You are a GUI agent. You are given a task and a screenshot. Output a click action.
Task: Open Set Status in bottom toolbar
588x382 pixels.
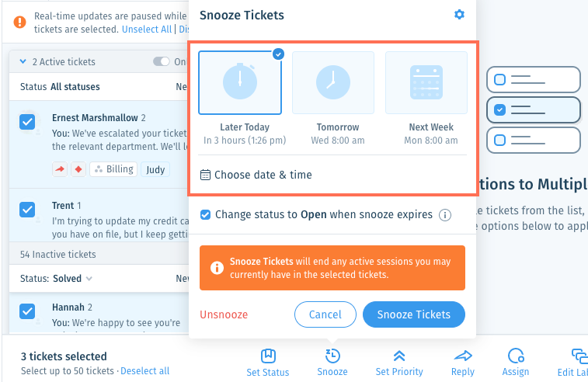(268, 362)
